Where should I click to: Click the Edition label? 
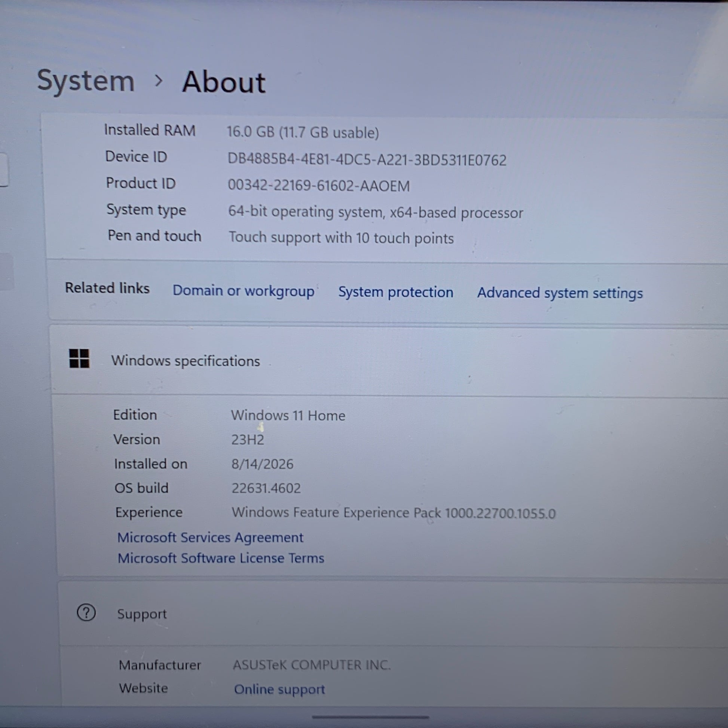click(135, 415)
